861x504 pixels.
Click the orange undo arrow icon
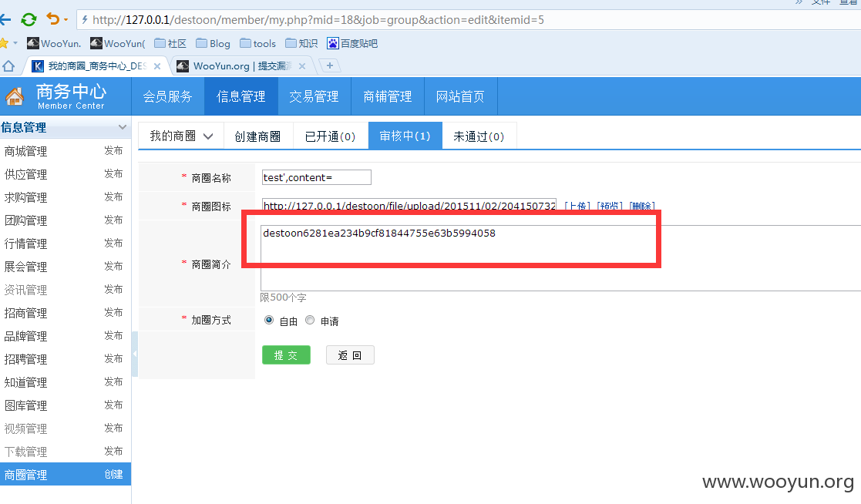(52, 19)
